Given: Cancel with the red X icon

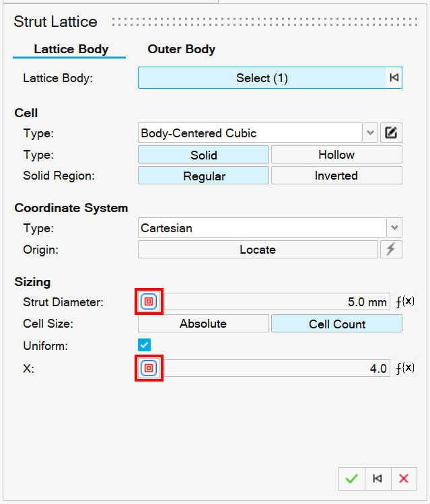Looking at the screenshot, I should coord(404,478).
